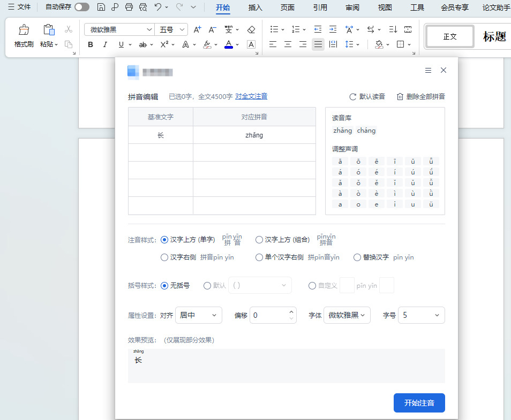Switch to the 插入 ribbon tab
The height and width of the screenshot is (420, 511).
[x=255, y=7]
